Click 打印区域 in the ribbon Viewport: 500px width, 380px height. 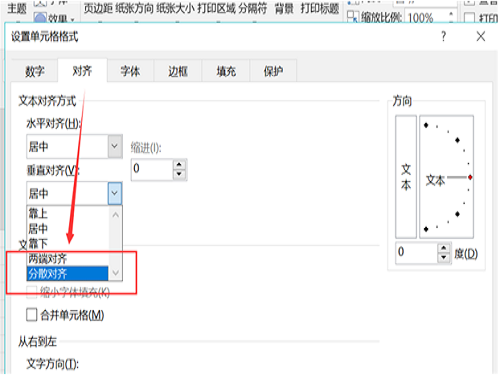216,8
